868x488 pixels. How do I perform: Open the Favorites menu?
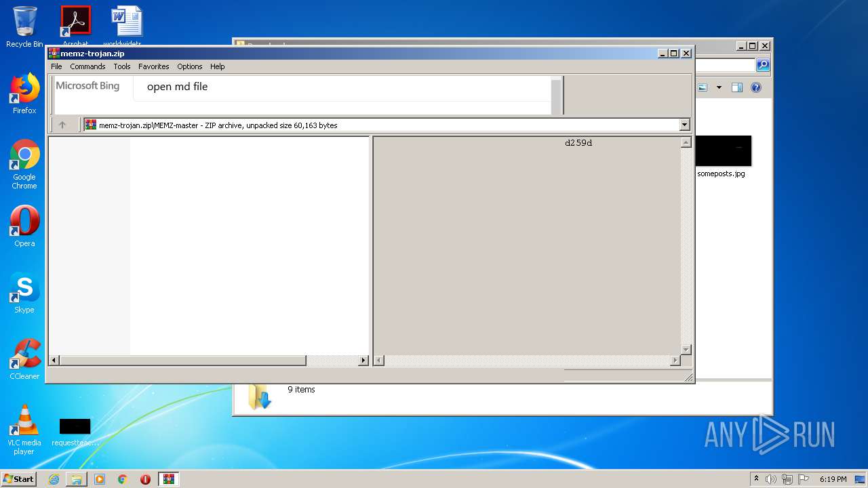[154, 66]
